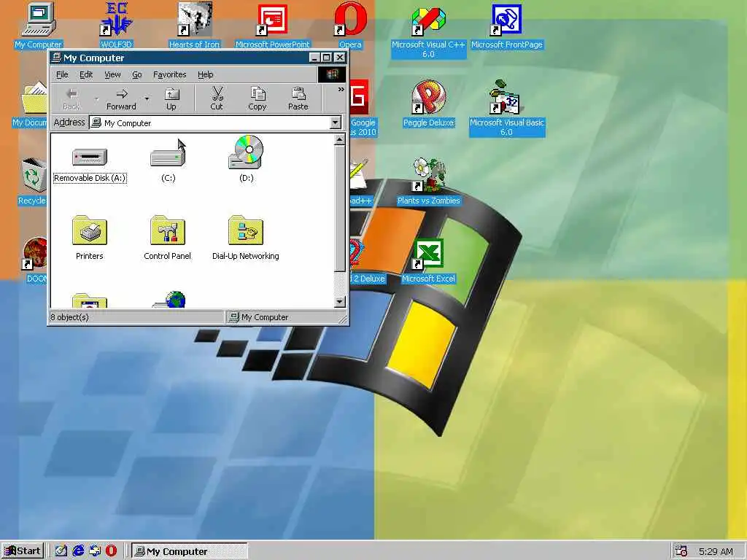Click the Windows logo throbber in My Computer

tap(332, 74)
